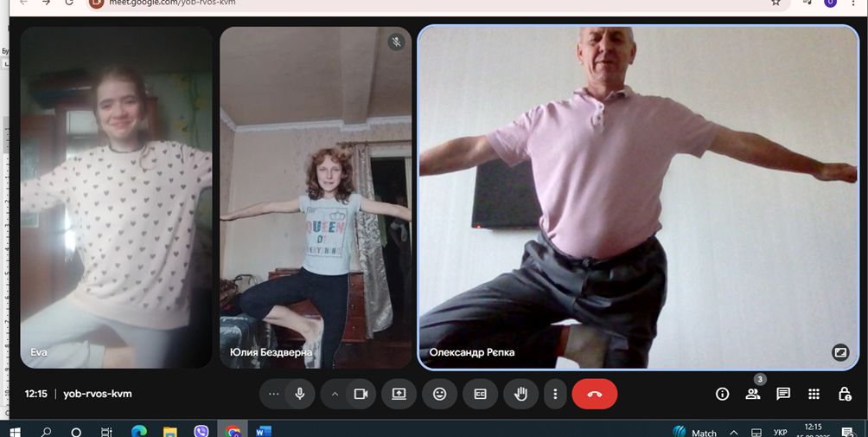Image resolution: width=868 pixels, height=437 pixels.
Task: Open the chat with everyone panel
Action: click(783, 394)
